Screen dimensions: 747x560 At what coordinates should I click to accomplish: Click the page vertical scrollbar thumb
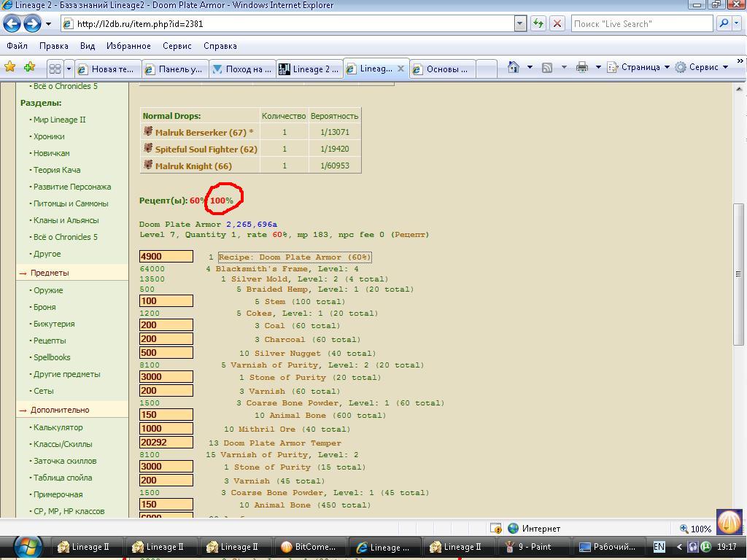738,274
